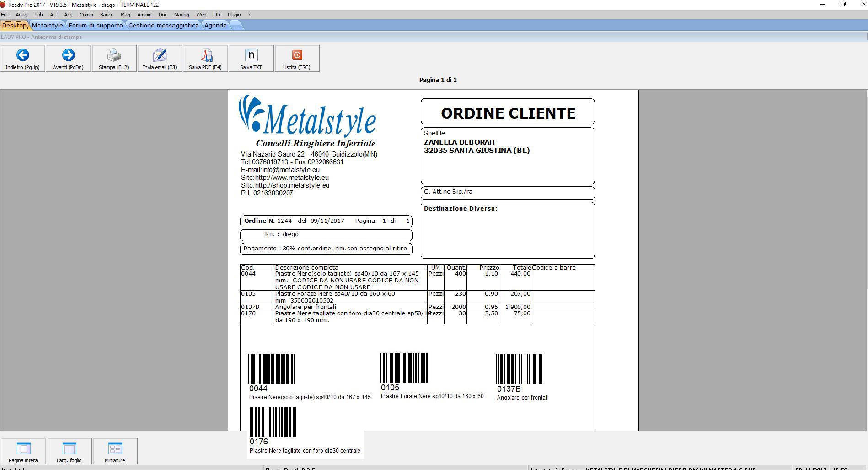The width and height of the screenshot is (868, 470).
Task: Click the Ordine N. 1244 field
Action: pos(326,221)
